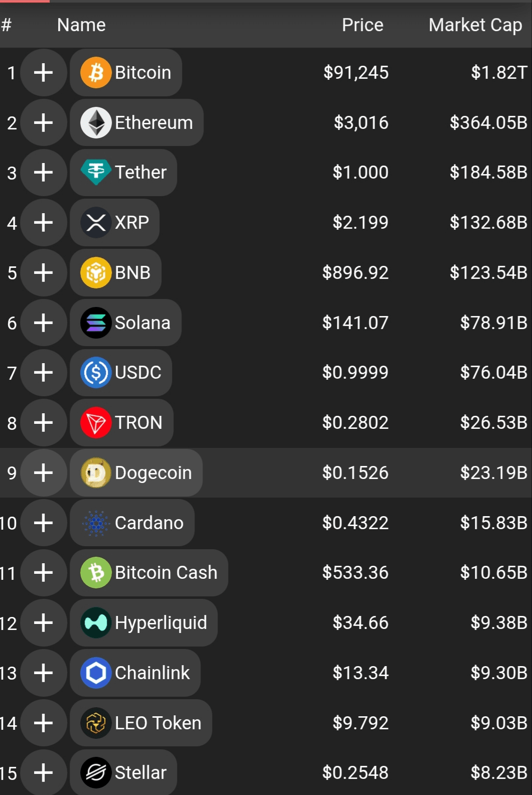Screen dimensions: 532x795
Task: Toggle the plus button beside Dogecoin
Action: [x=44, y=473]
